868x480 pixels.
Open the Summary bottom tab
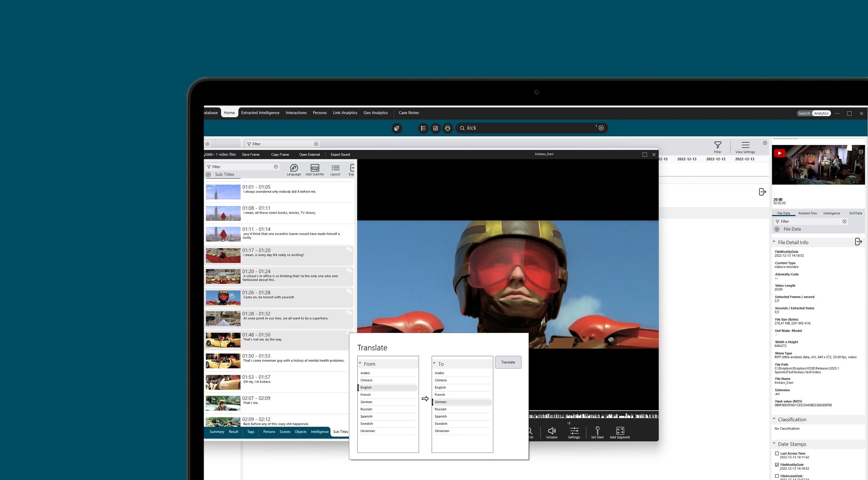click(217, 431)
